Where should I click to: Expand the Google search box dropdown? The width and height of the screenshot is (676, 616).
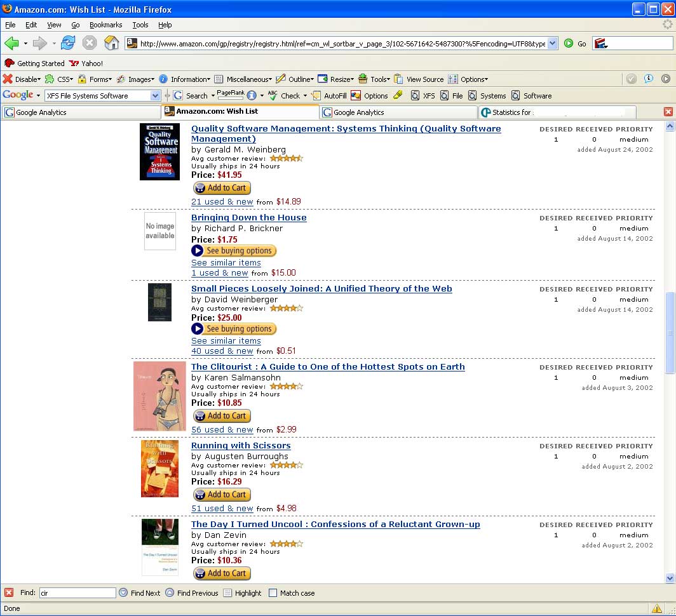(x=155, y=96)
